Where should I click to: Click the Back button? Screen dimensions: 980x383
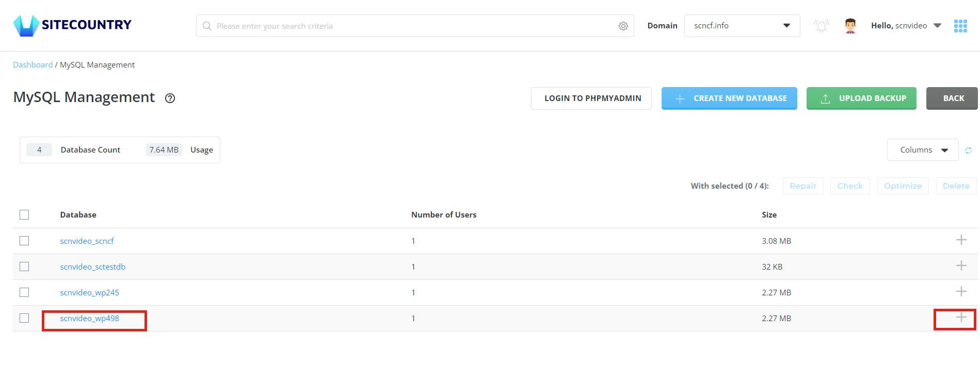coord(952,98)
